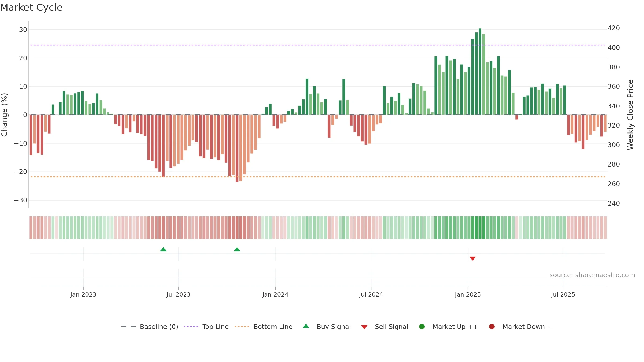Click the 30 change axis tick
The image size is (644, 362).
(x=23, y=30)
